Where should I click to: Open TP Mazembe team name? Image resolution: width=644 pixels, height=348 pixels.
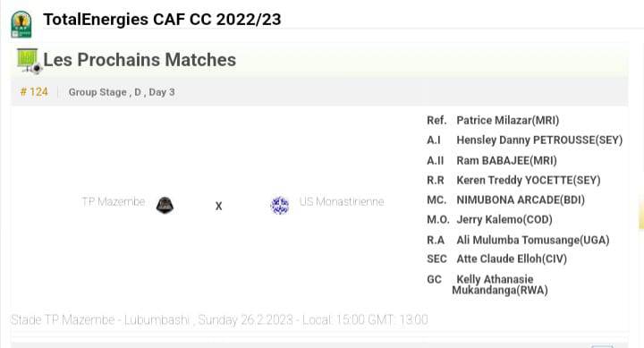(x=114, y=202)
